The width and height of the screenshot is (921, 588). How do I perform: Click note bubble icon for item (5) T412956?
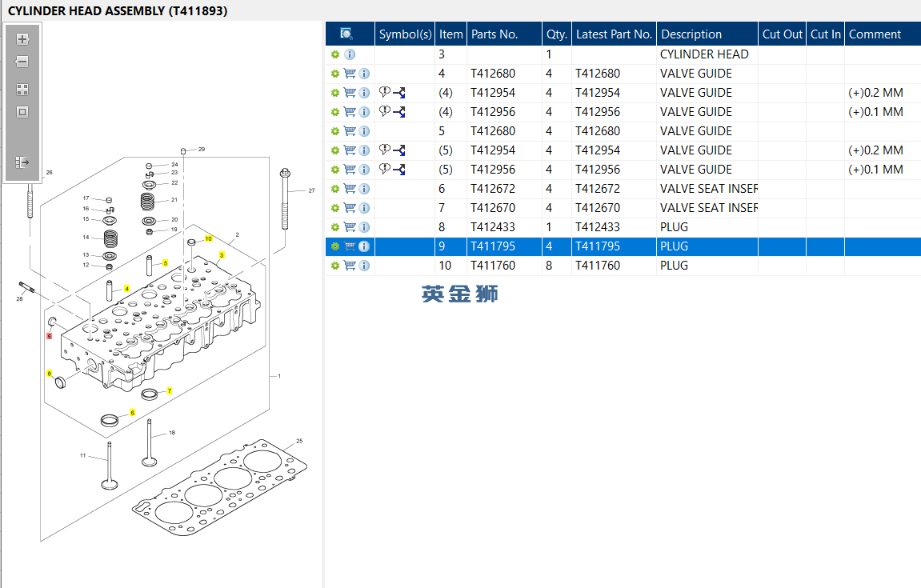[384, 169]
